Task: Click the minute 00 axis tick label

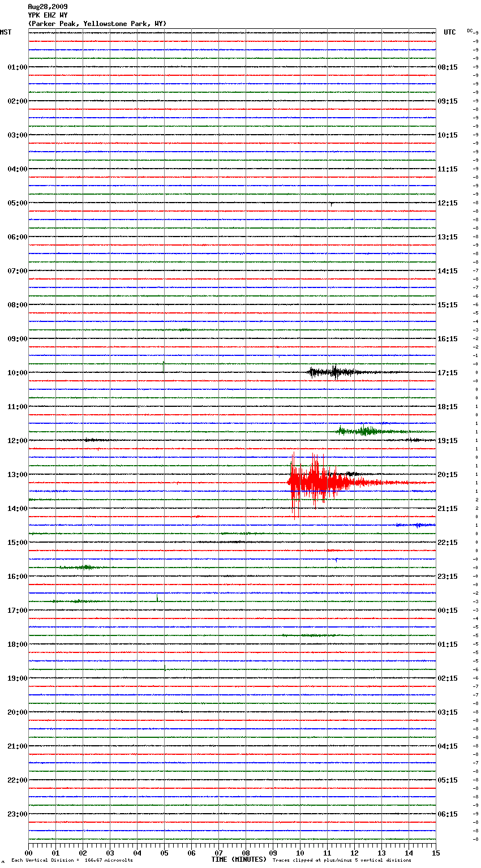Action: 28,853
